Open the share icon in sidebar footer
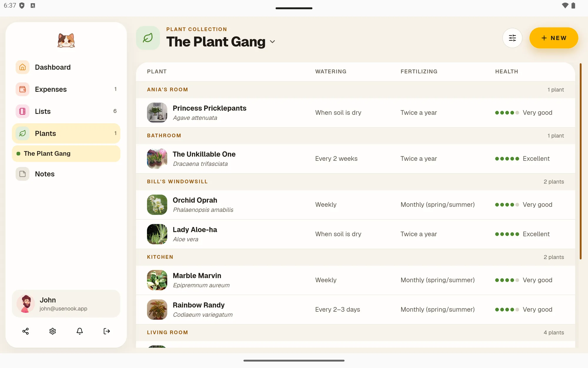 coord(26,331)
